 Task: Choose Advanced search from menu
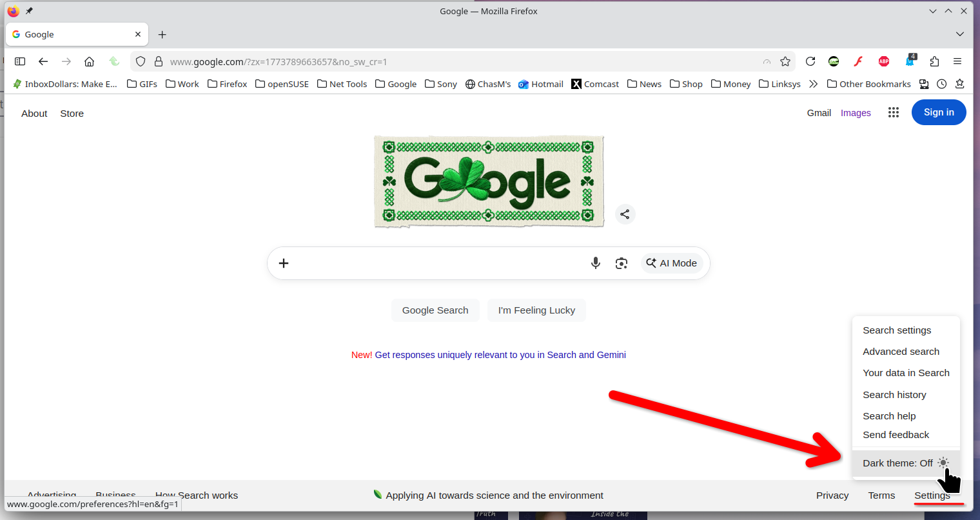click(901, 352)
